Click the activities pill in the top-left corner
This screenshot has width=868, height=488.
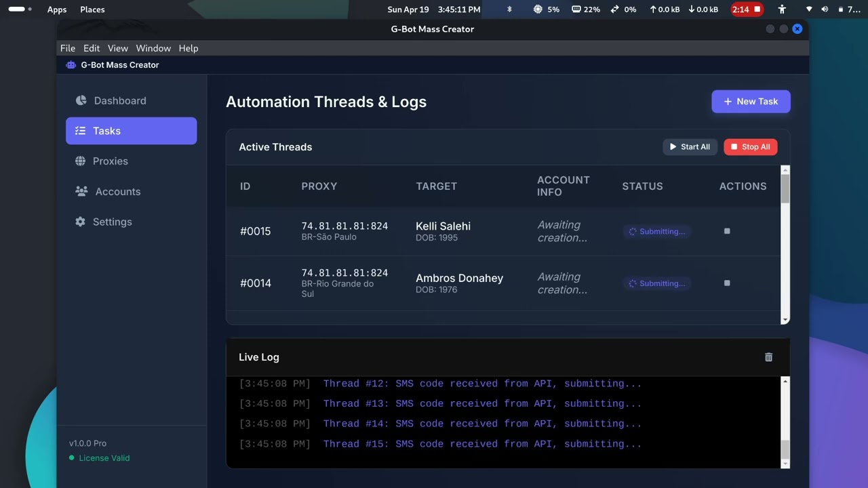pos(20,9)
